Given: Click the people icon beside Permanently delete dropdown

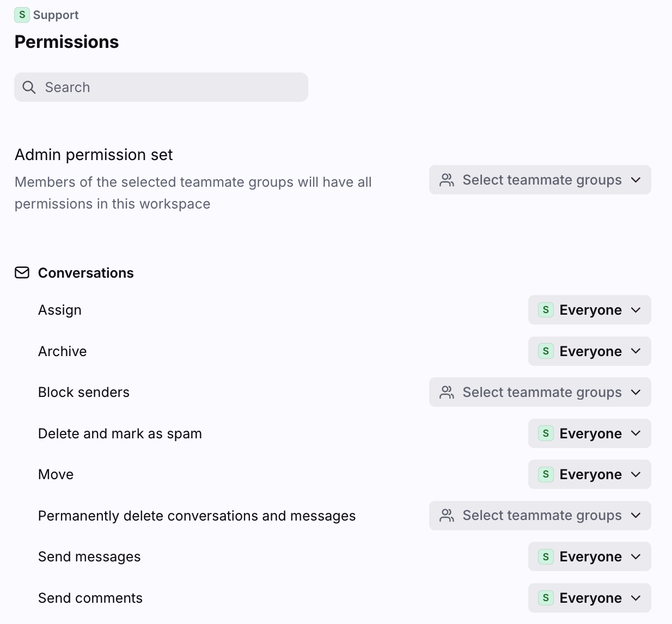Looking at the screenshot, I should tap(447, 516).
